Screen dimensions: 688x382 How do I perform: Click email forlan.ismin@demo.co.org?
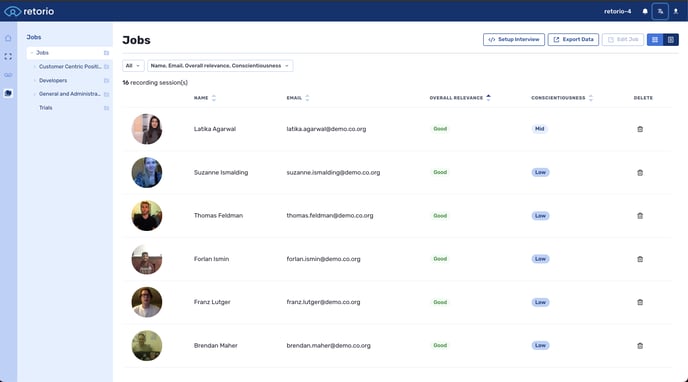coord(323,259)
